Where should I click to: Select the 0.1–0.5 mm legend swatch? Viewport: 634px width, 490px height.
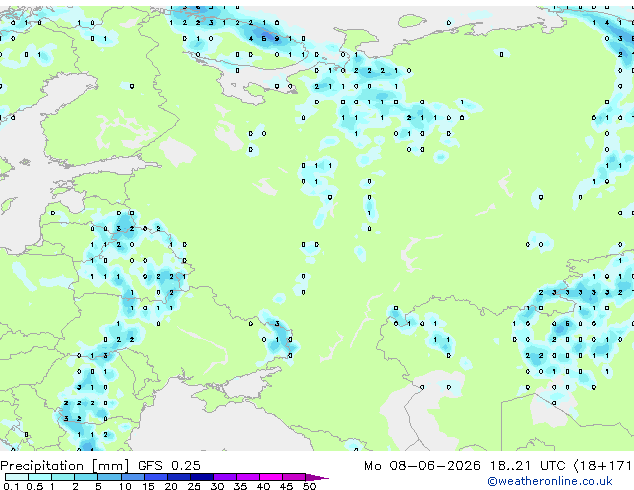point(17,477)
